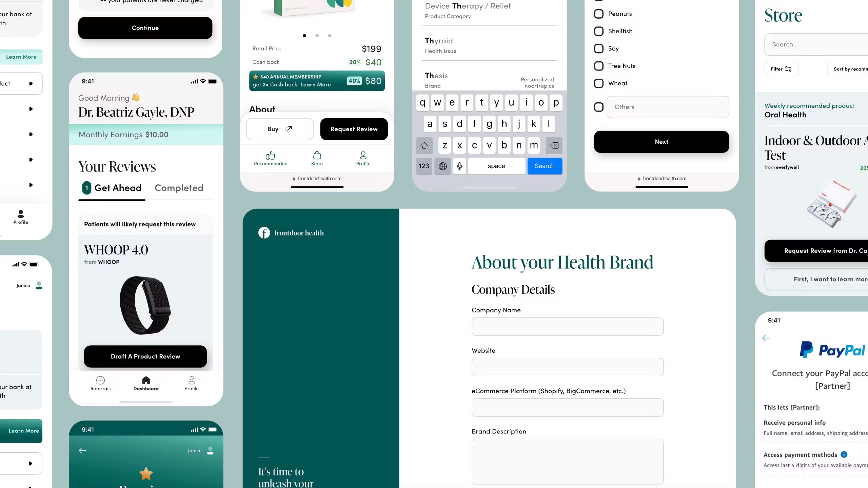Click the Company Name input field
The width and height of the screenshot is (868, 488).
[x=568, y=327]
